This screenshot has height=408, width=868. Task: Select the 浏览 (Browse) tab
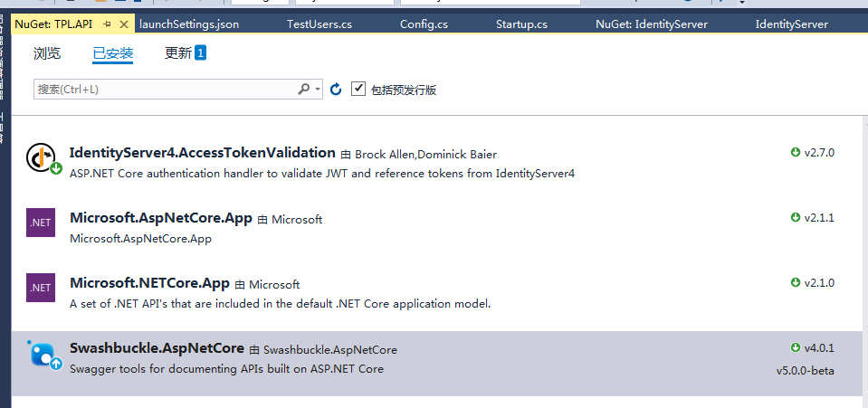(47, 53)
